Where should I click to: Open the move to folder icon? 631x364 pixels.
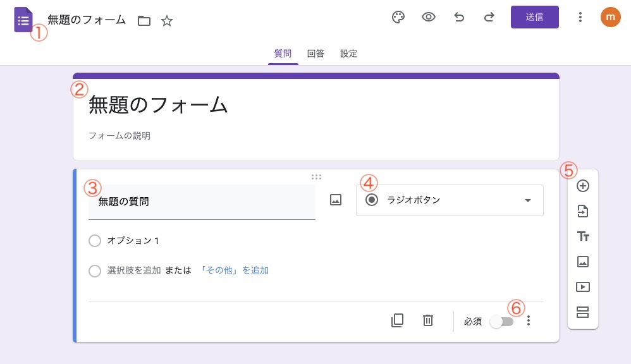click(144, 21)
